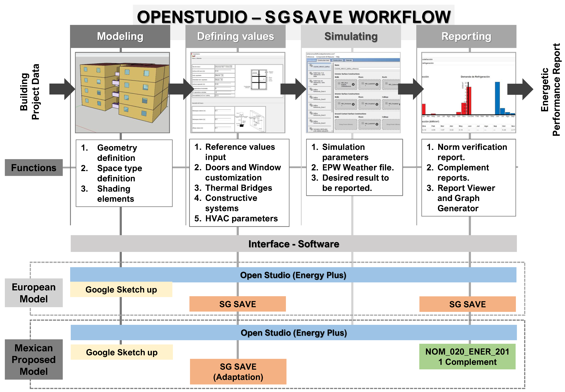Click the Help menu
This screenshot has height=392, width=565.
pos(338,57)
